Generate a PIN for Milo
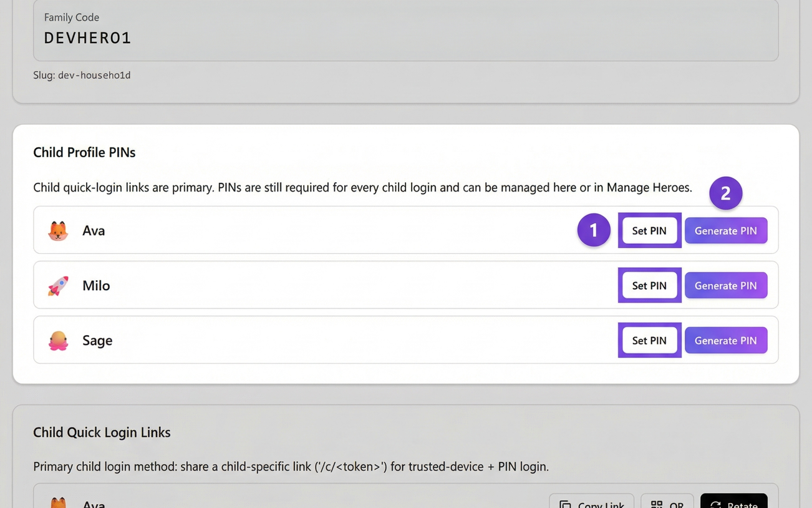 pyautogui.click(x=725, y=285)
